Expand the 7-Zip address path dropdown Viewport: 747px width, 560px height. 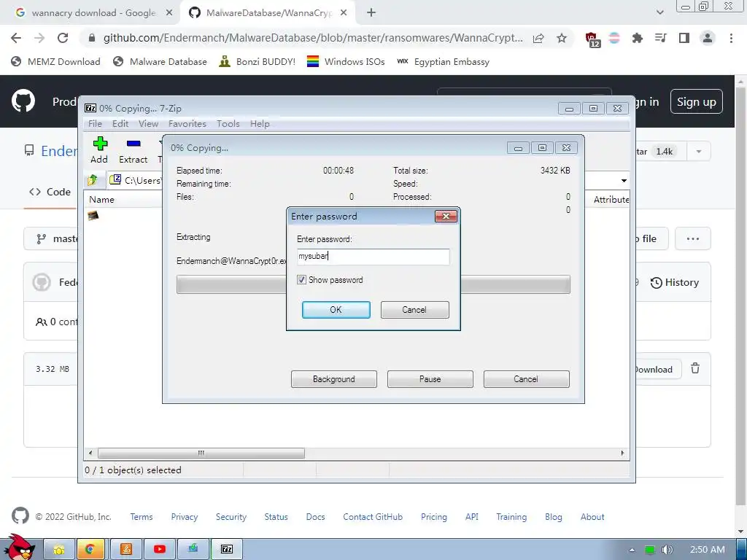coord(624,181)
